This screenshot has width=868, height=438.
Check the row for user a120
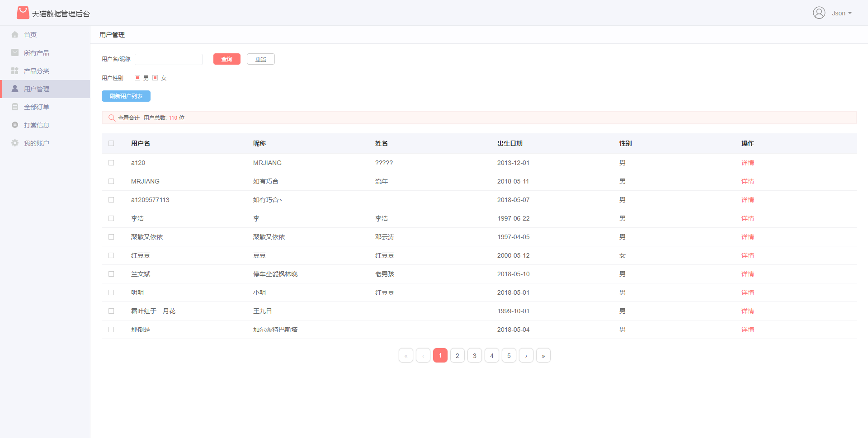point(111,163)
